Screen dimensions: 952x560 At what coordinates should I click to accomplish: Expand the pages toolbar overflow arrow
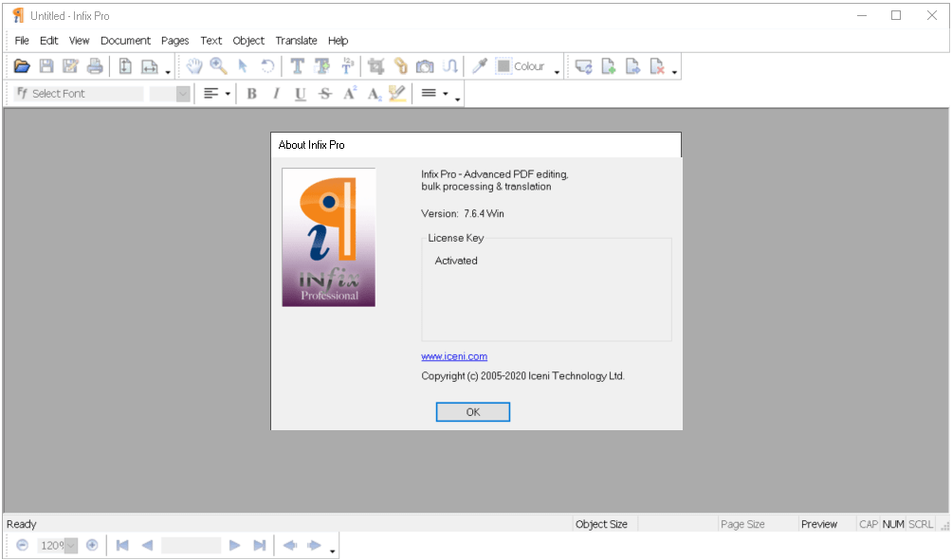pyautogui.click(x=674, y=72)
